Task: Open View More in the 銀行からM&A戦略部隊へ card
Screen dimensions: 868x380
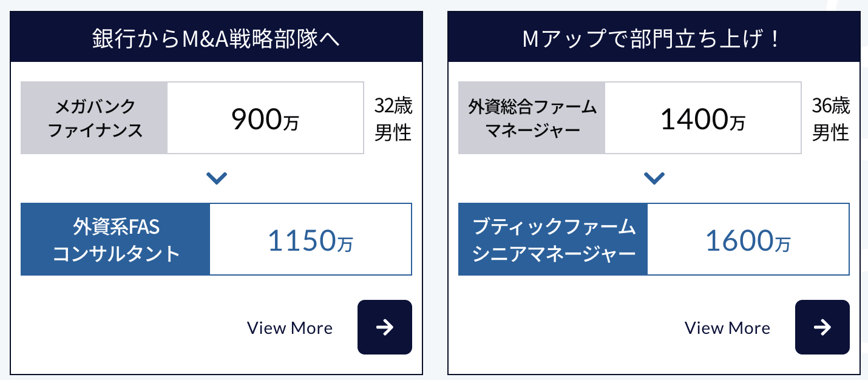Action: click(290, 328)
